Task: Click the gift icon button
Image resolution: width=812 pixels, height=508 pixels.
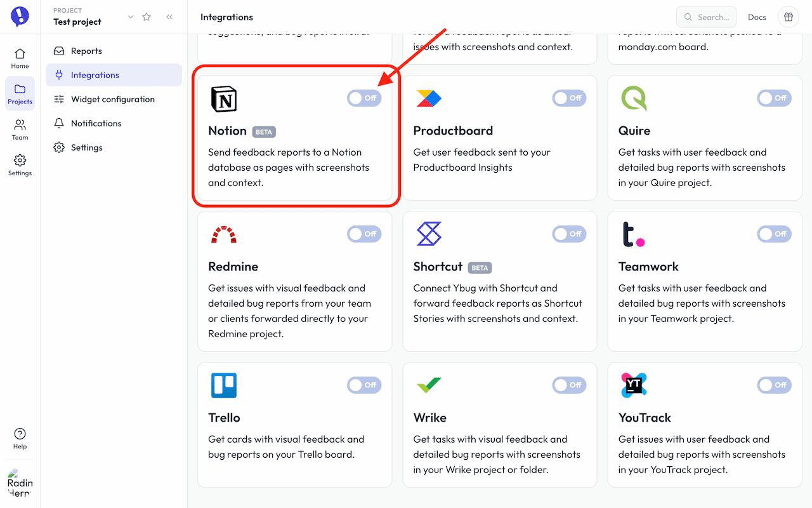Action: [x=789, y=17]
